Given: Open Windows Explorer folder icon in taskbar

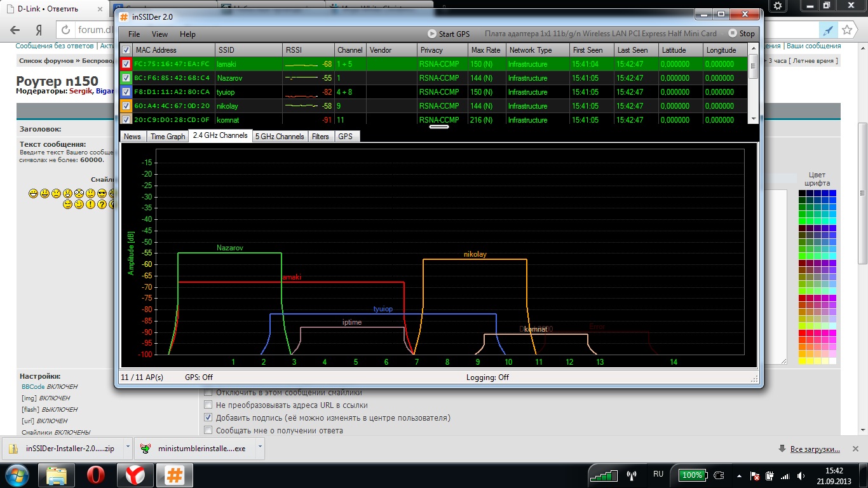Looking at the screenshot, I should pos(56,475).
